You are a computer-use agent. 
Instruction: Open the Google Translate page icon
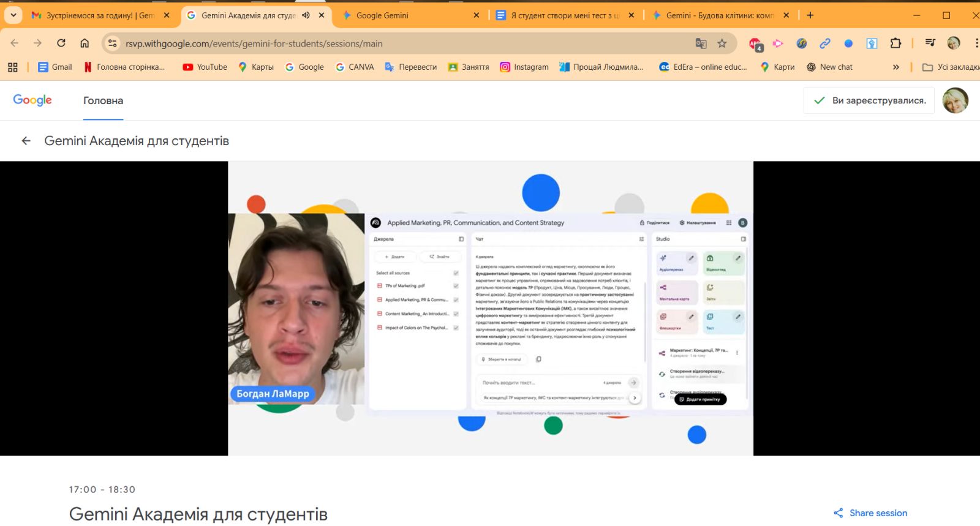point(701,43)
